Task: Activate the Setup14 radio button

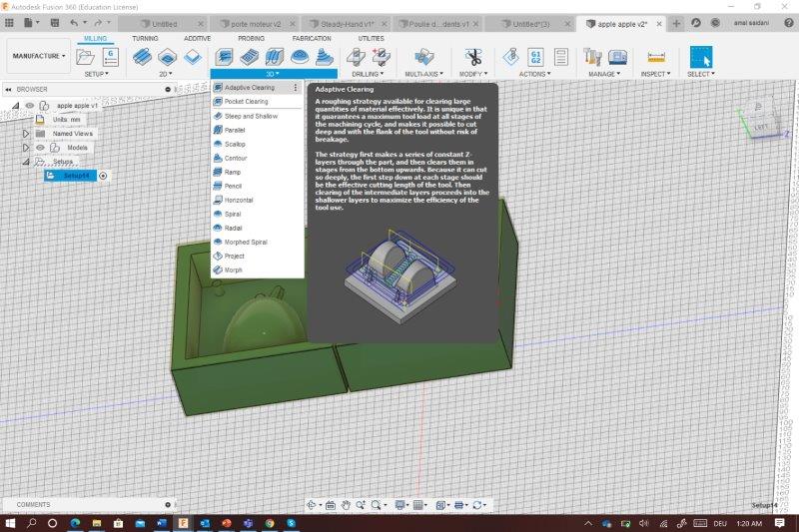Action: click(x=103, y=176)
